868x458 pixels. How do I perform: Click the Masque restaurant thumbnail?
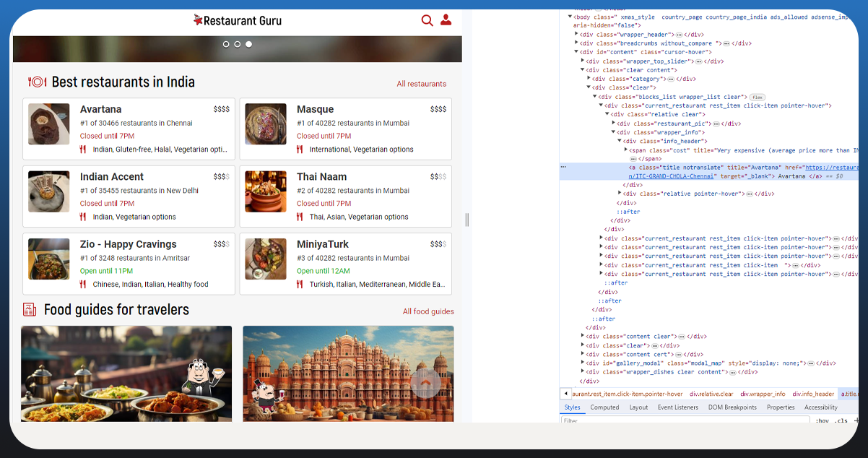(x=266, y=124)
